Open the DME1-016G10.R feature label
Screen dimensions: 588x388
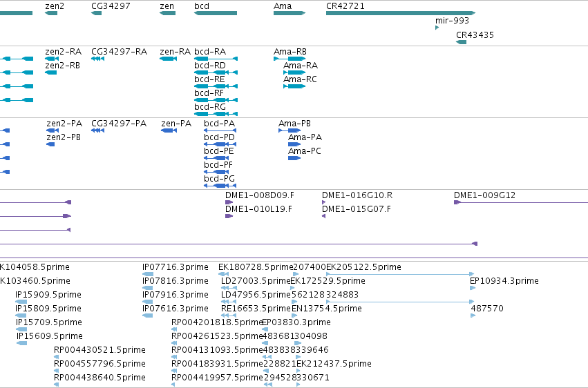pyautogui.click(x=357, y=195)
